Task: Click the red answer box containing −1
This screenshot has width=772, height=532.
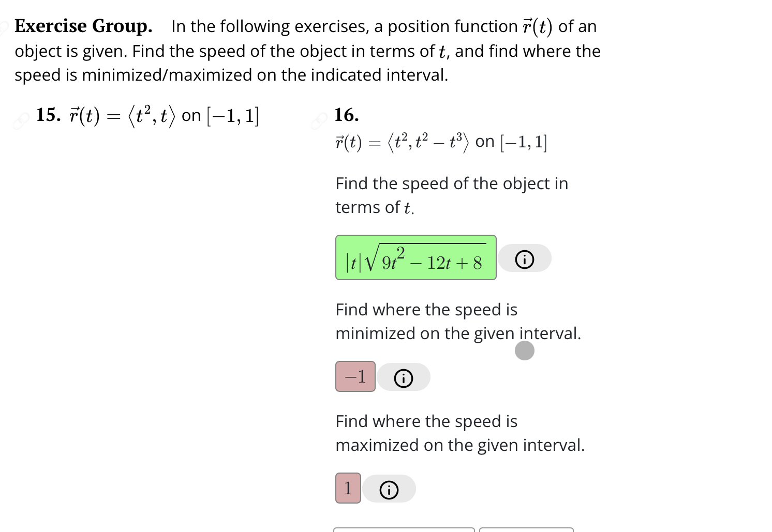Action: pyautogui.click(x=355, y=377)
